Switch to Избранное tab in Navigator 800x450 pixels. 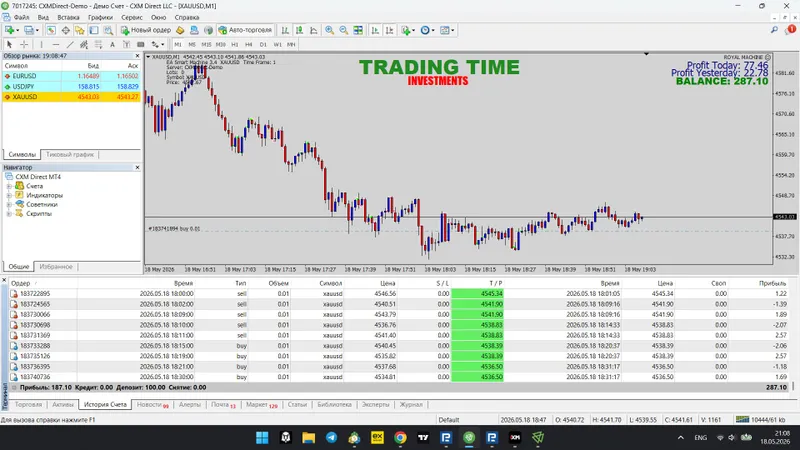pyautogui.click(x=56, y=267)
